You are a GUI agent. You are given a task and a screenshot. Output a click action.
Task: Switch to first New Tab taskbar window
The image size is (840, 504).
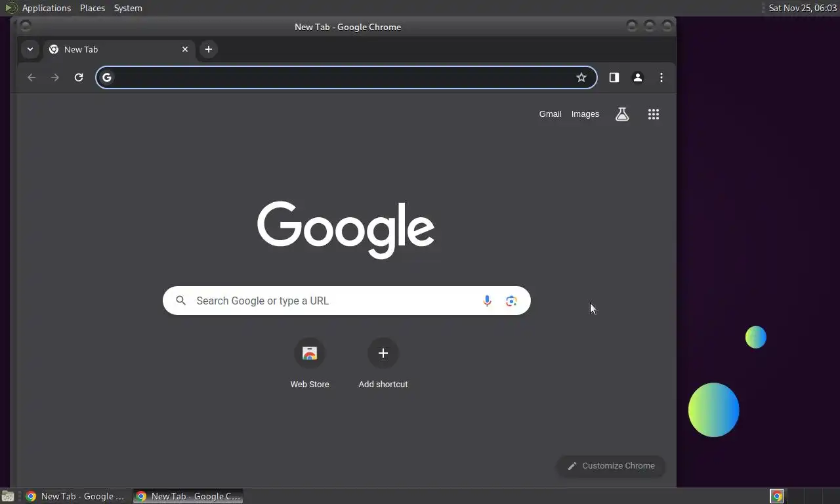tap(76, 496)
